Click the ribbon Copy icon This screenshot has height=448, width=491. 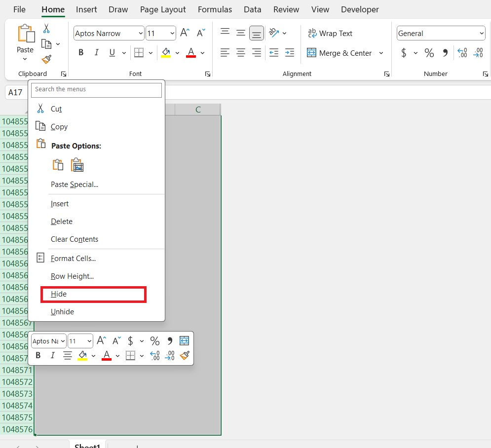(46, 44)
